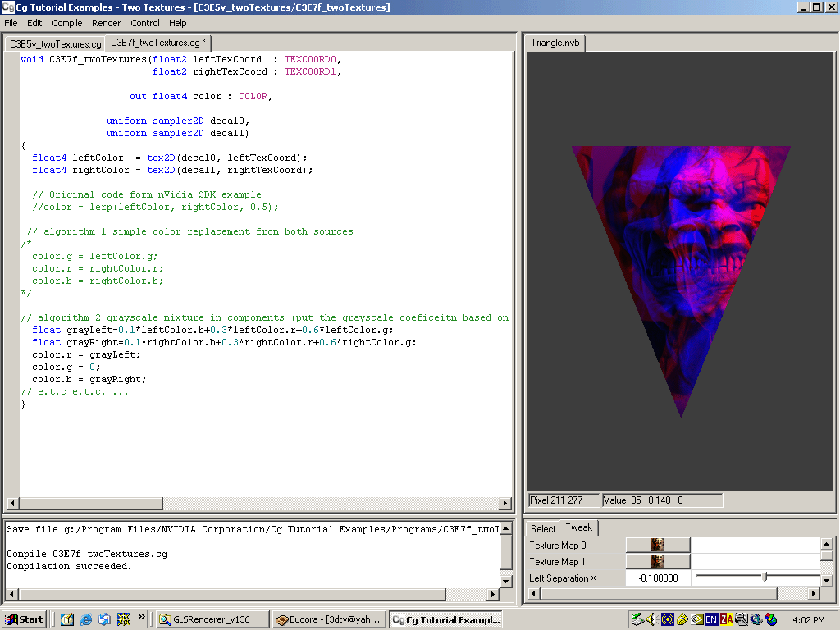This screenshot has width=840, height=630.
Task: Click the 'out float4 color : COLOR,' line
Action: pos(201,96)
